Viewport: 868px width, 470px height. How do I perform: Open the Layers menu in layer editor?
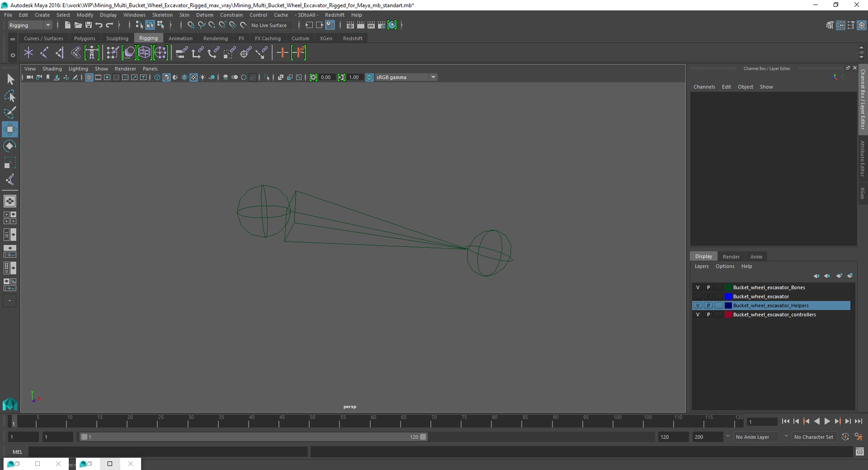pyautogui.click(x=702, y=266)
